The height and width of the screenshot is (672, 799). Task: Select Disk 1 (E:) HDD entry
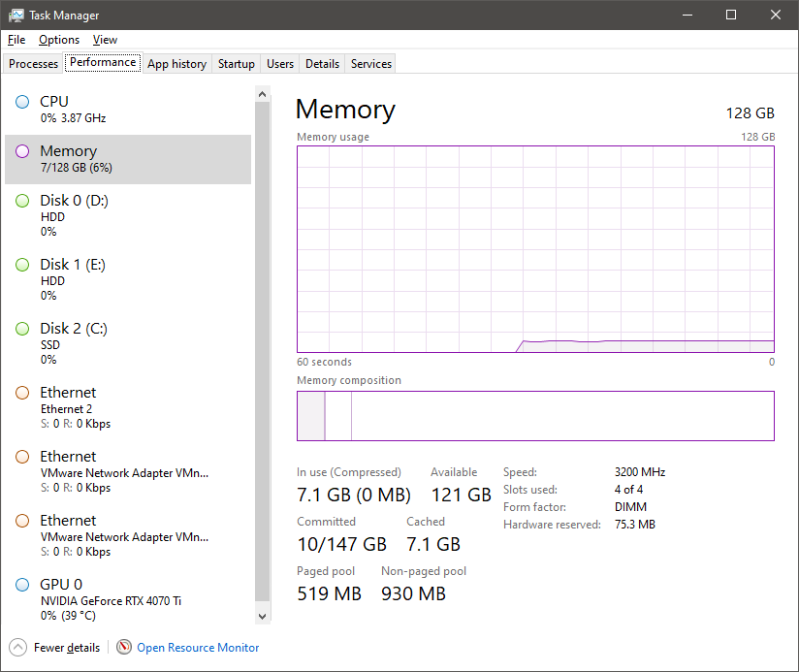click(x=128, y=279)
